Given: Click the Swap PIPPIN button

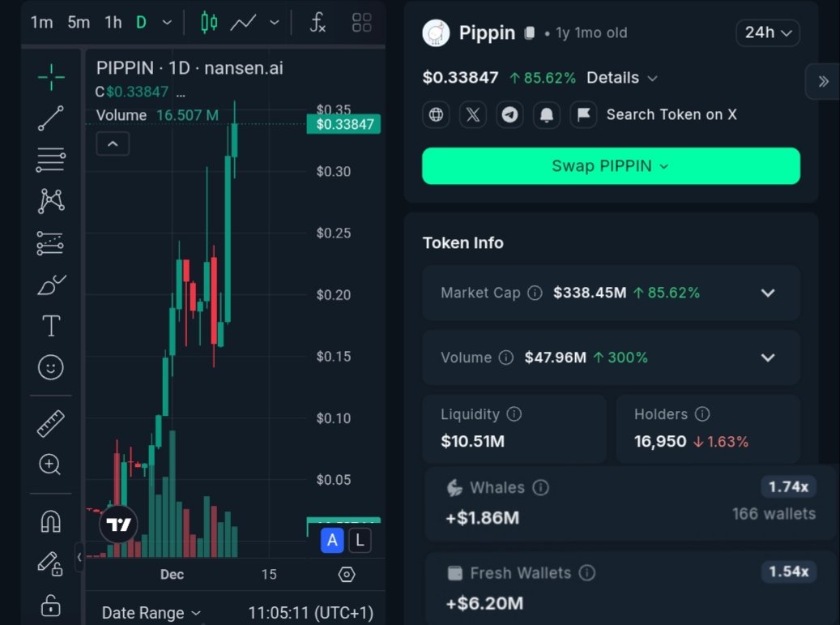Looking at the screenshot, I should pos(611,165).
